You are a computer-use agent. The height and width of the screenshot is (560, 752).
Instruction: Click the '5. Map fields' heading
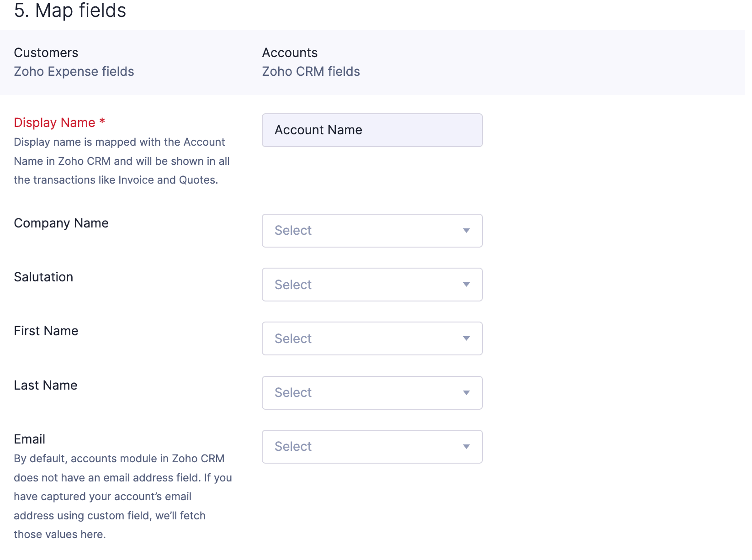click(70, 11)
